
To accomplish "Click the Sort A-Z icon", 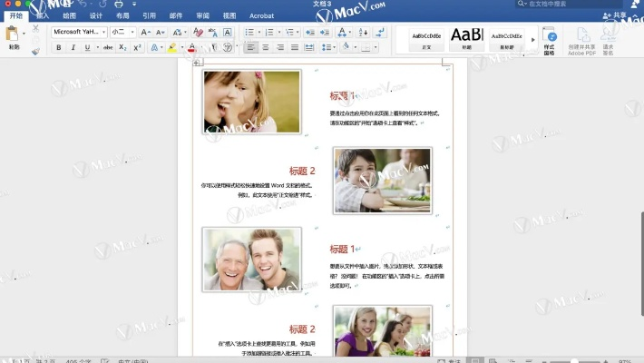I will pyautogui.click(x=363, y=32).
